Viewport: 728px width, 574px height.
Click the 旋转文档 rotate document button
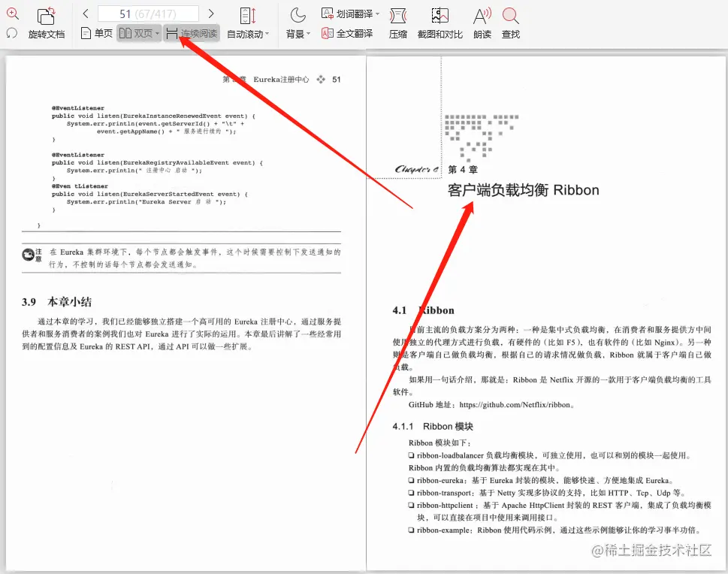click(x=46, y=23)
